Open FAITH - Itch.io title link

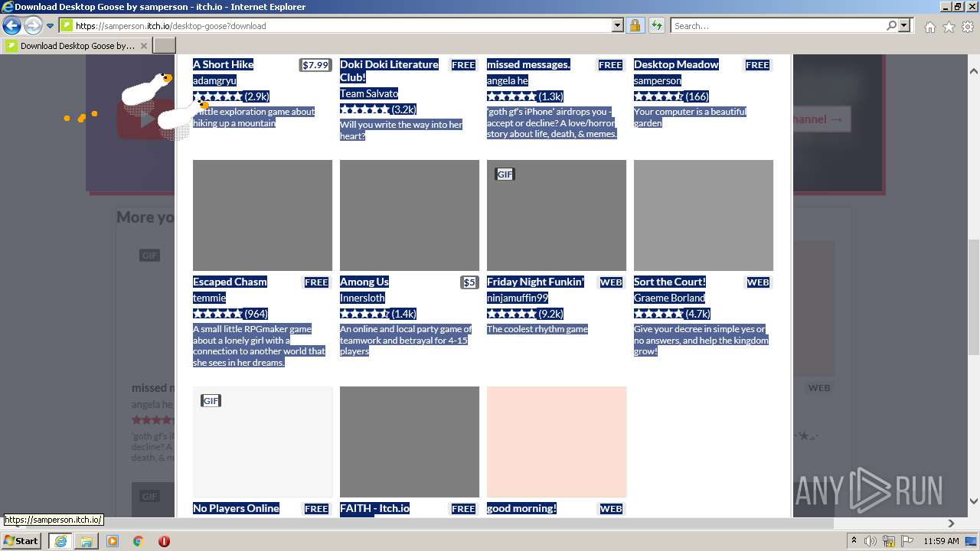pyautogui.click(x=374, y=508)
